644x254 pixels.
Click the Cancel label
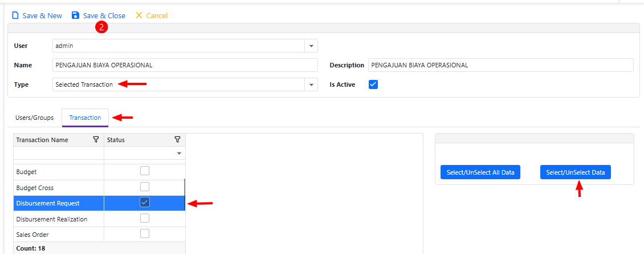click(x=157, y=15)
